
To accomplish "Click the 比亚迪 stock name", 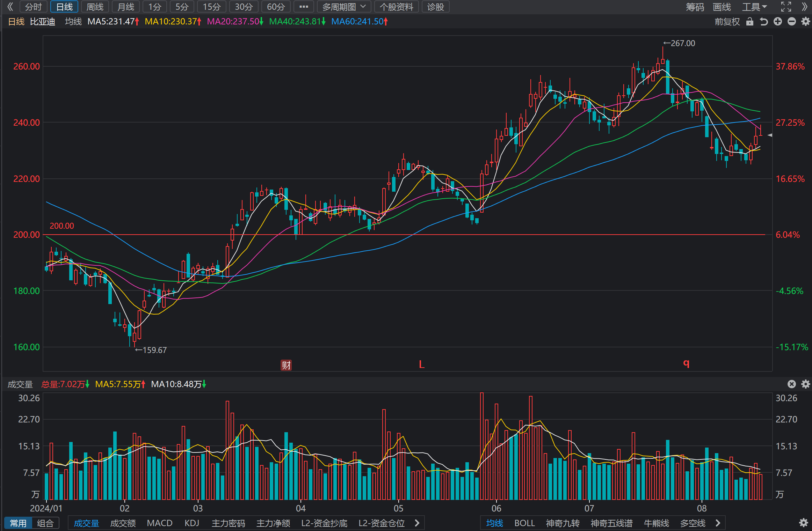I will click(x=43, y=22).
